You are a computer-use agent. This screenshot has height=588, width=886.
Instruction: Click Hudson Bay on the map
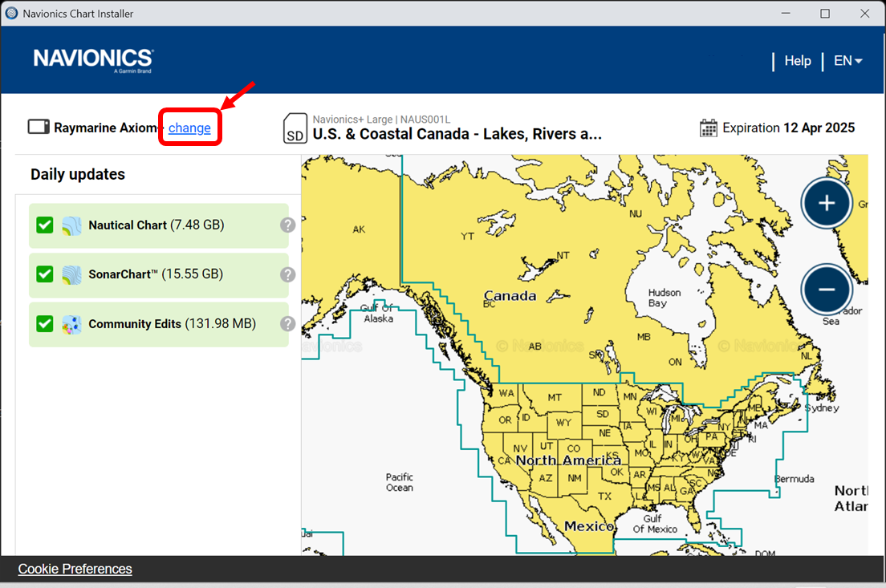point(664,298)
